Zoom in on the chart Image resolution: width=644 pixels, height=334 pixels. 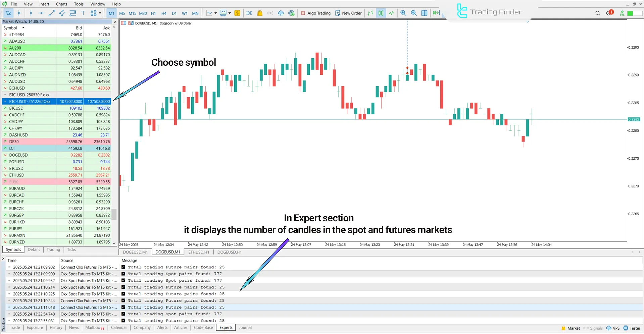point(403,13)
